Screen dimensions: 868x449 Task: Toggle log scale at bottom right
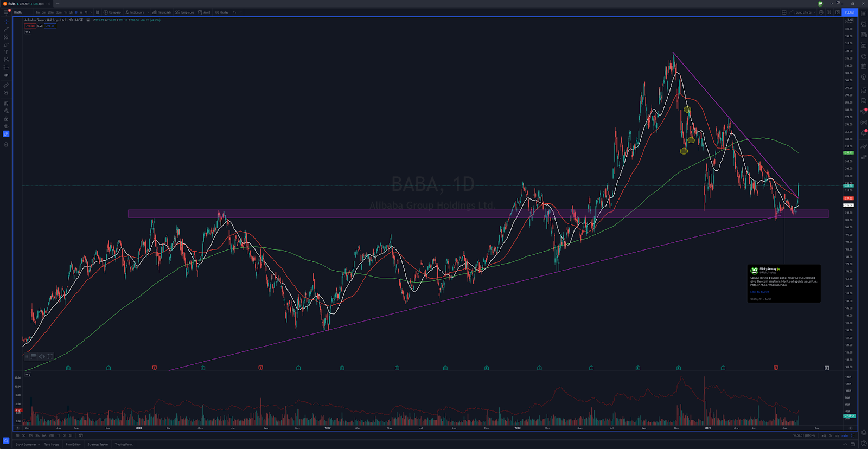point(837,435)
